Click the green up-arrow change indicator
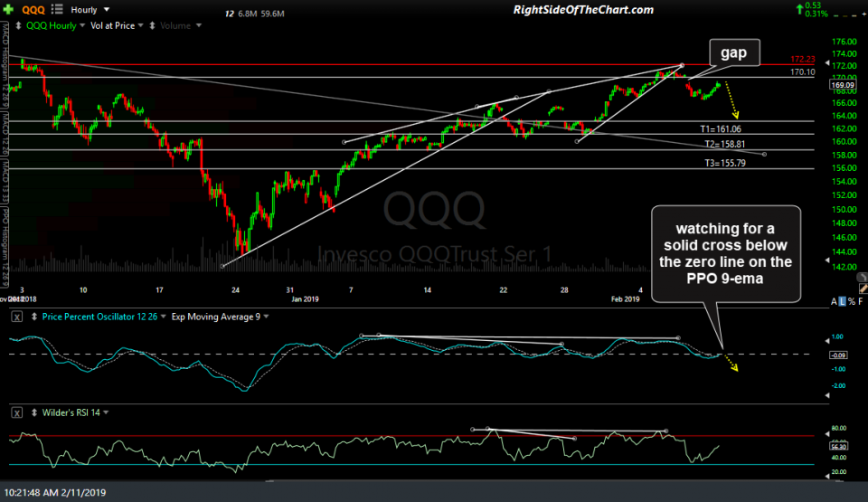The width and height of the screenshot is (868, 502). pos(799,9)
